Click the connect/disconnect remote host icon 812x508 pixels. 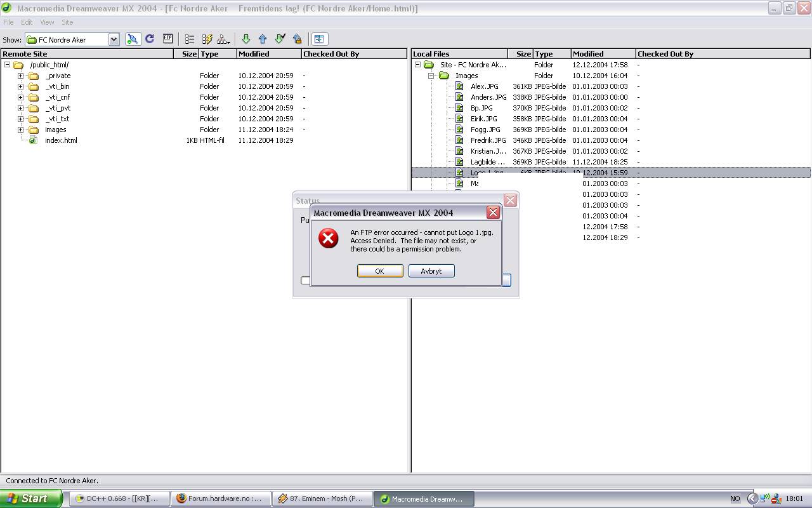coord(133,39)
